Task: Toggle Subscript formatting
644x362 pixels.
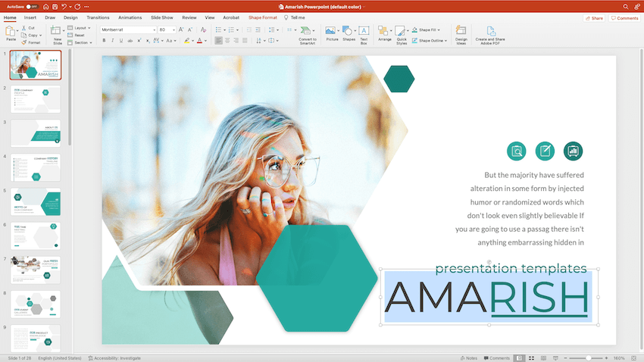Action: pos(148,41)
